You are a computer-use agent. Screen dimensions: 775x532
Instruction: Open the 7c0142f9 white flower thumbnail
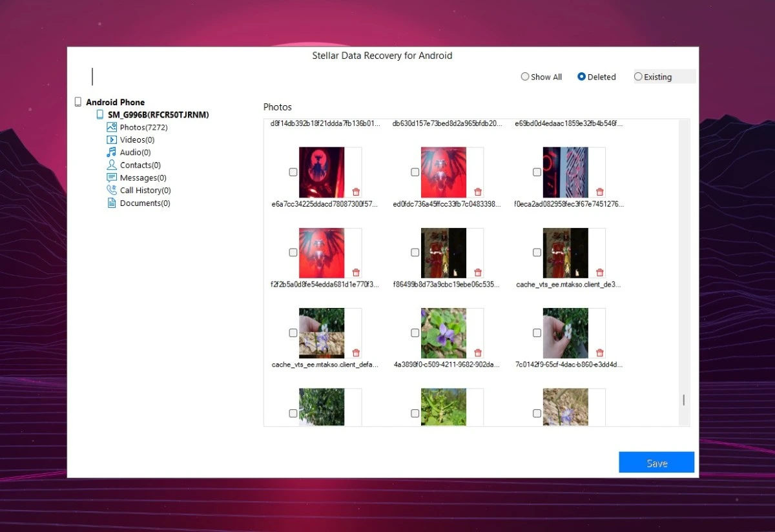tap(565, 333)
